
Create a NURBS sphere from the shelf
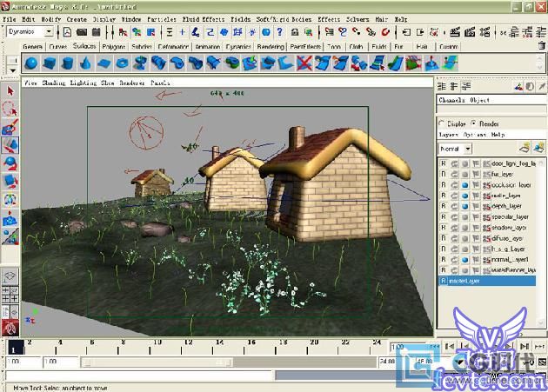click(x=31, y=63)
